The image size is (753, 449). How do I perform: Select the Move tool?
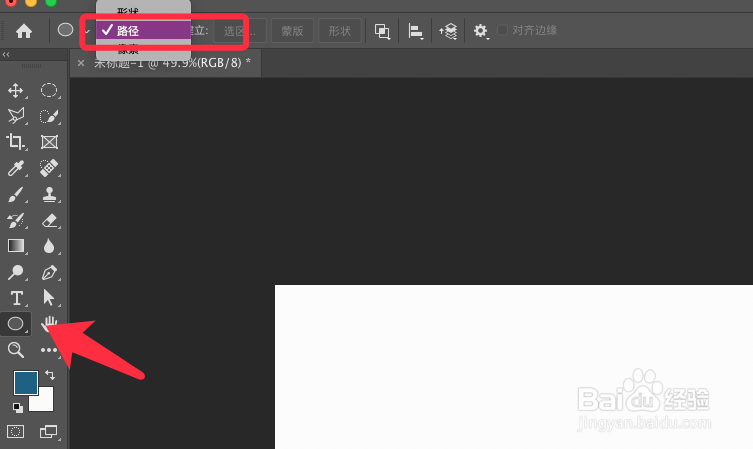(x=15, y=90)
